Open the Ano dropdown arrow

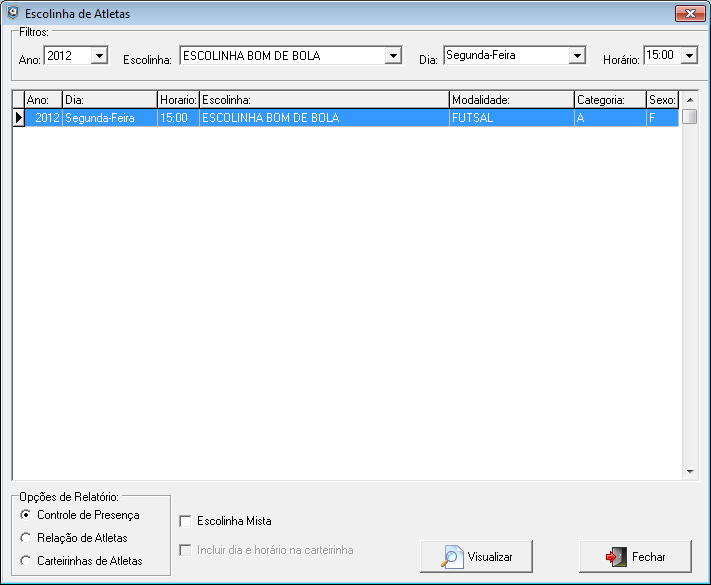click(99, 56)
